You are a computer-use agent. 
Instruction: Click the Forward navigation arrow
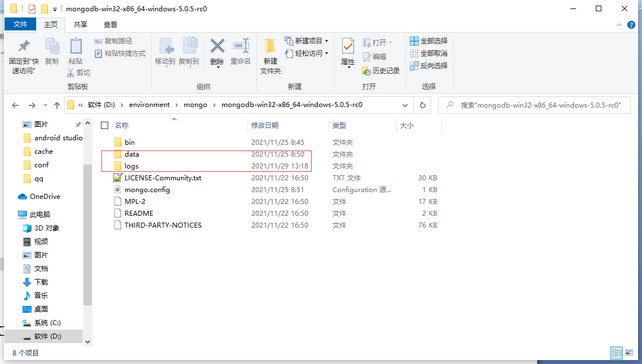(x=32, y=105)
